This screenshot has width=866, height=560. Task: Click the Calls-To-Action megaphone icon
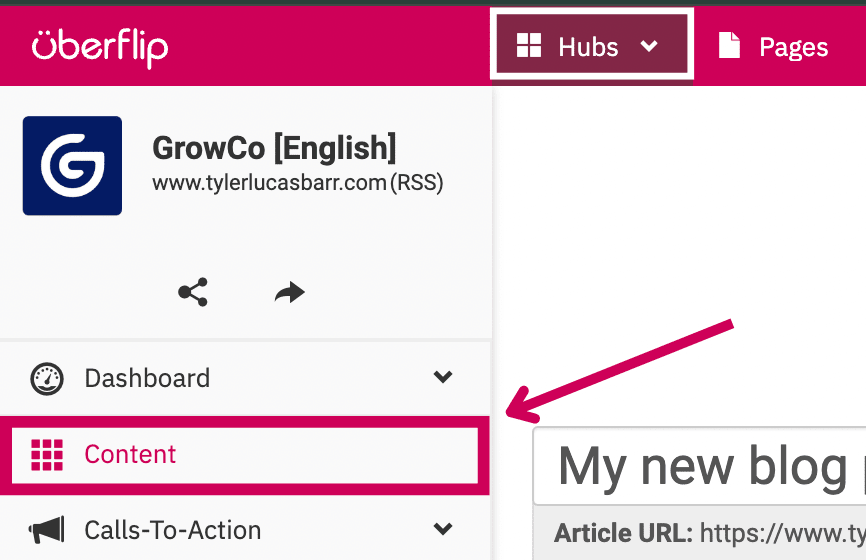(x=47, y=530)
